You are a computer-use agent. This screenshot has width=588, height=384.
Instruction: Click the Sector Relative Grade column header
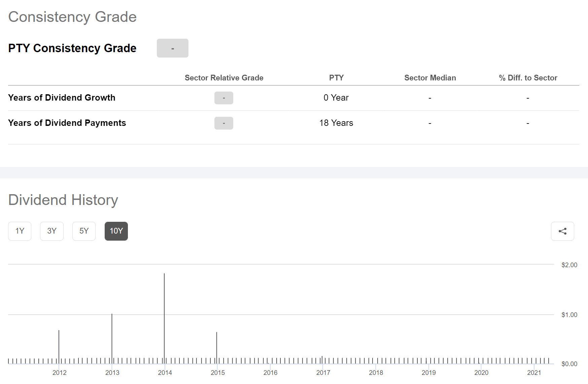[x=224, y=78]
